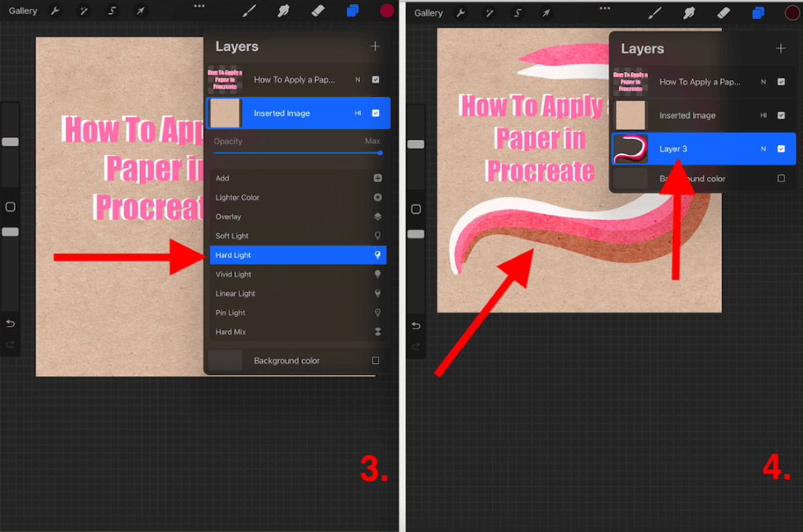Viewport: 803px width, 532px height.
Task: Choose the Soft Light blend mode
Action: click(x=298, y=236)
